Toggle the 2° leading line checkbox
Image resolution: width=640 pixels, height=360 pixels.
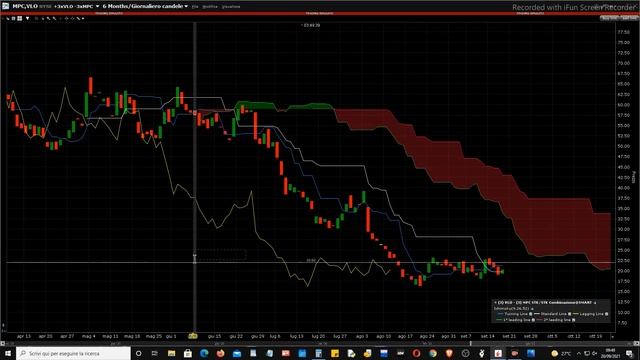click(x=573, y=320)
